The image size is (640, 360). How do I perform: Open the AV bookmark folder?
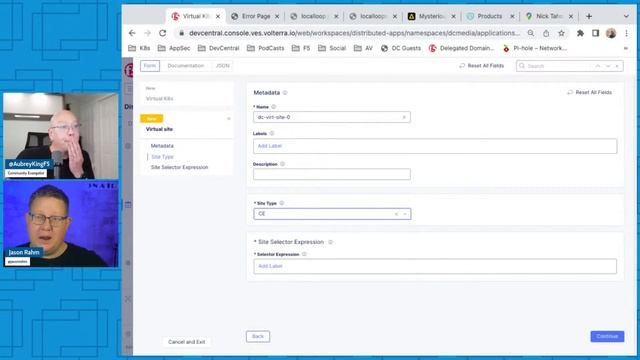(364, 48)
